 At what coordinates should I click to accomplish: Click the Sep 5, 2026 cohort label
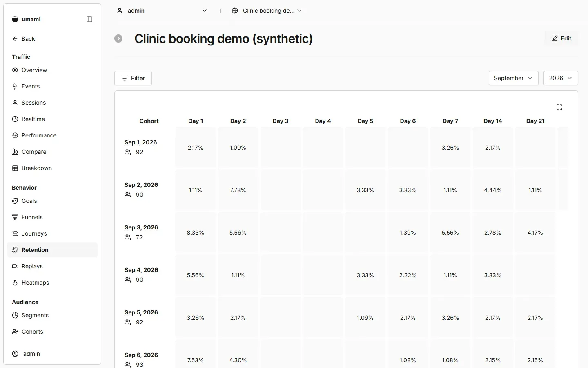coord(141,312)
